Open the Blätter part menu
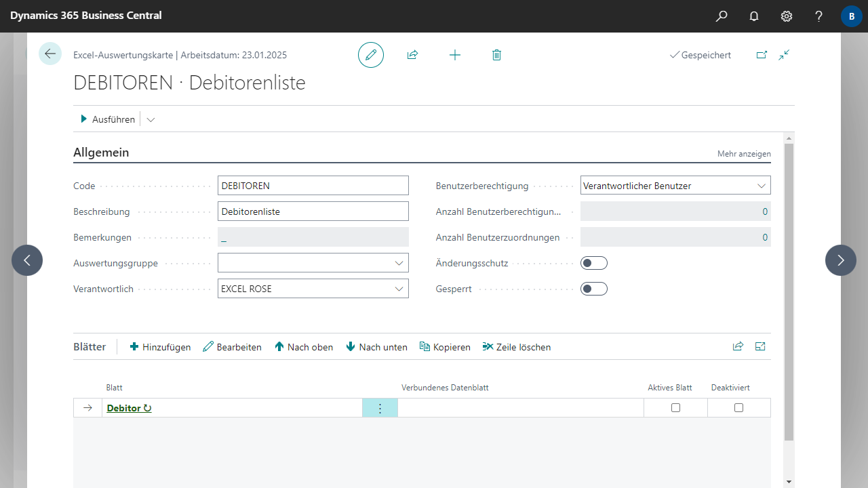The width and height of the screenshot is (868, 488). [x=90, y=347]
